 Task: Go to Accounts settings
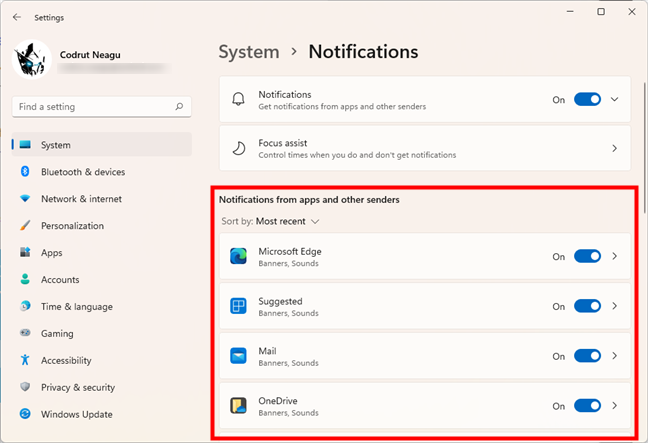coord(102,279)
